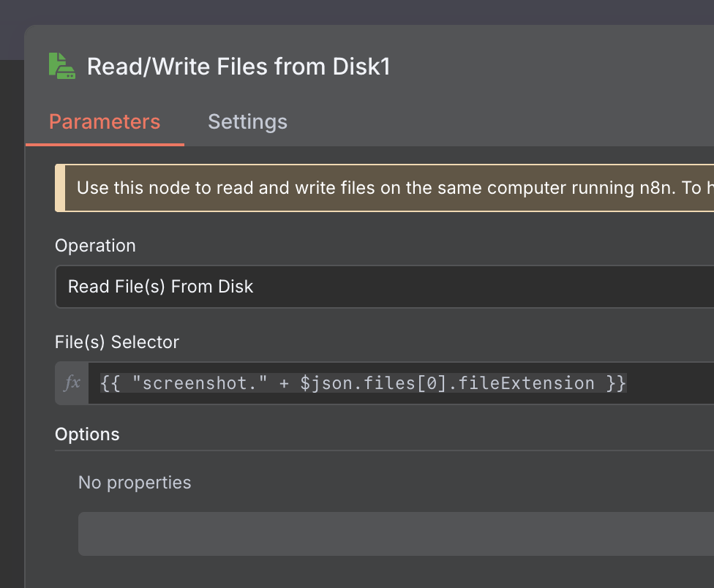Click the 'Options' section heading

point(87,434)
